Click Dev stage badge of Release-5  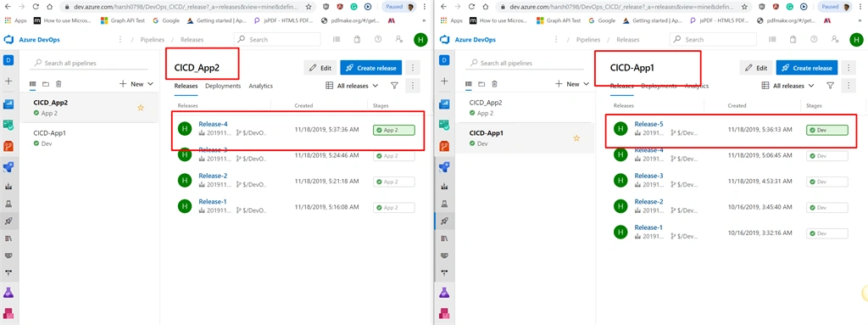[827, 131]
